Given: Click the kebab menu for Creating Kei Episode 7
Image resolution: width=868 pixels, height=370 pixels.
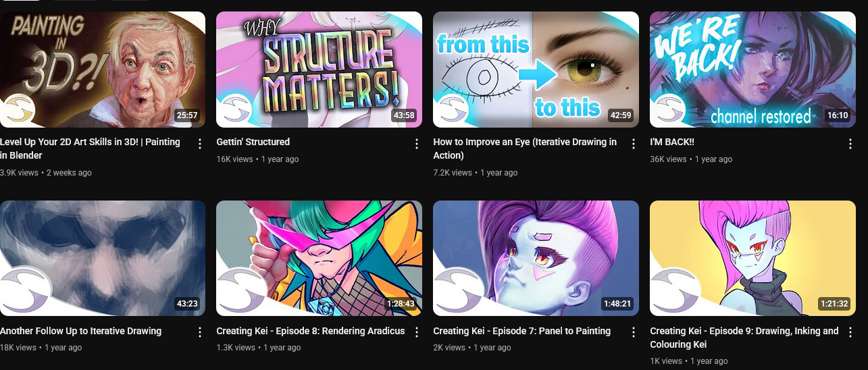Looking at the screenshot, I should 634,332.
